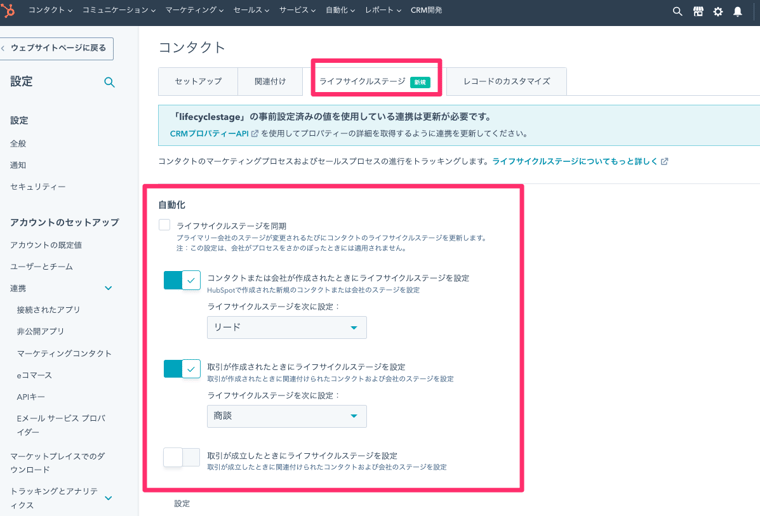Viewport: 760px width, 516px height.
Task: Open ユーザーとチーム in sidebar
Action: click(x=42, y=267)
